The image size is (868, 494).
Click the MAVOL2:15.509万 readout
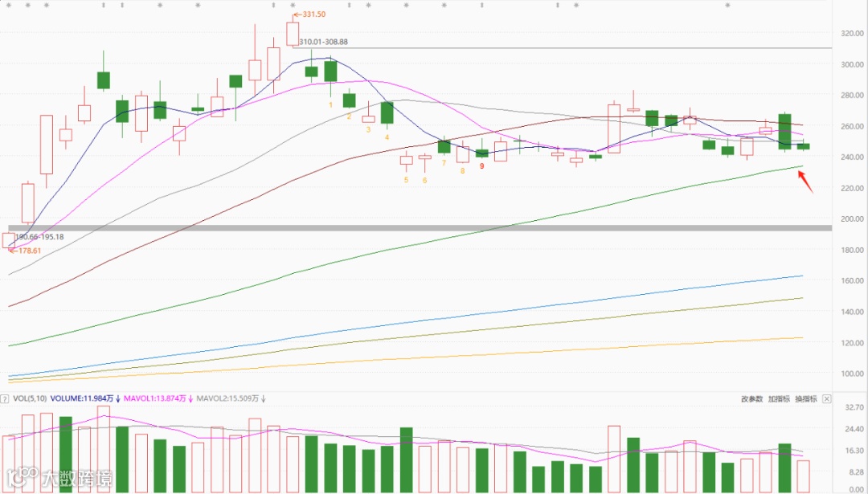pos(227,398)
